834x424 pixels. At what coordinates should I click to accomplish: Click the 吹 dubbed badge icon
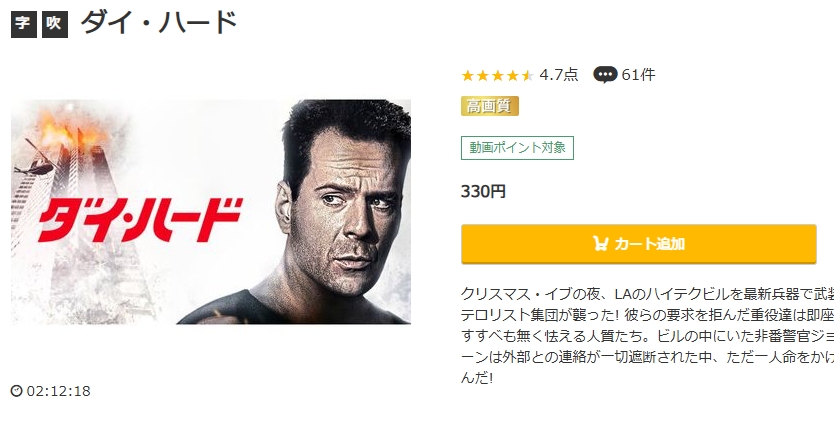pos(55,24)
